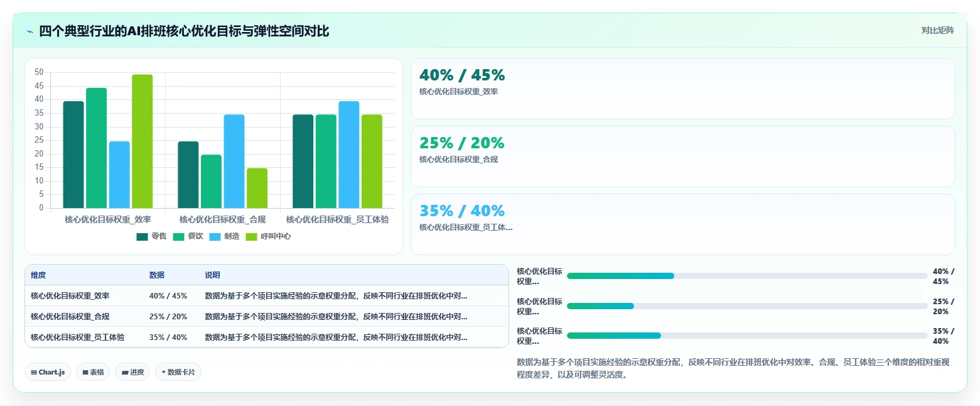Click table cell 40% / 45%
The height and width of the screenshot is (406, 980).
[168, 296]
